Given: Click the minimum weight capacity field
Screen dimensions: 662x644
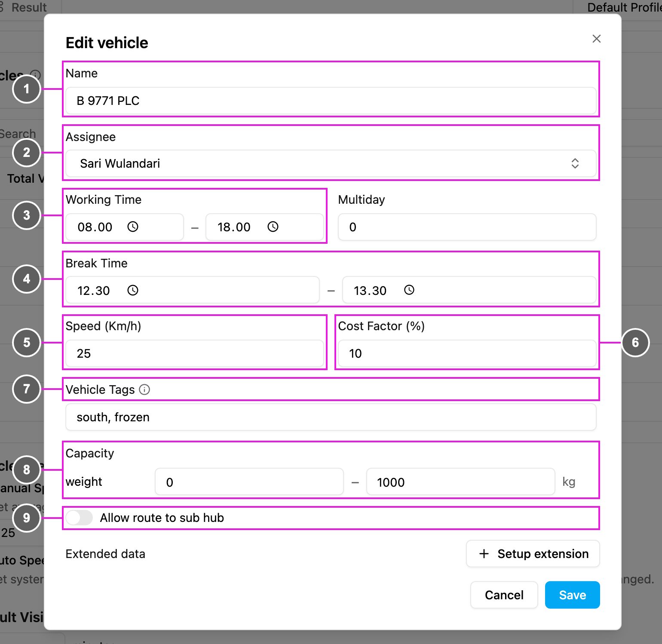Looking at the screenshot, I should [249, 482].
